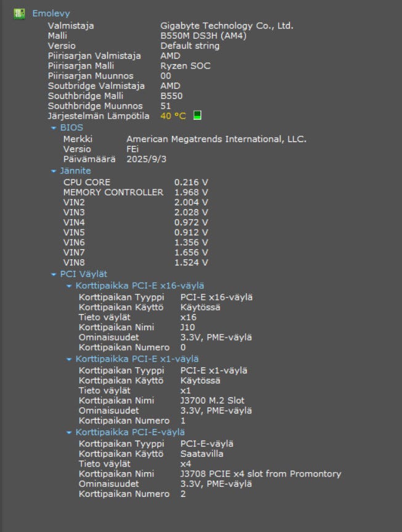Collapse the Jännite section arrow
Image resolution: width=402 pixels, height=532 pixels.
[53, 171]
